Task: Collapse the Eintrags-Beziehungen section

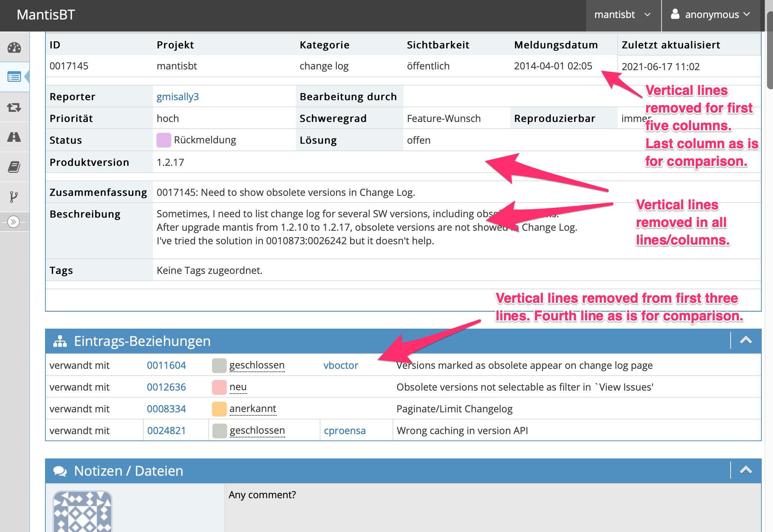Action: pyautogui.click(x=746, y=340)
